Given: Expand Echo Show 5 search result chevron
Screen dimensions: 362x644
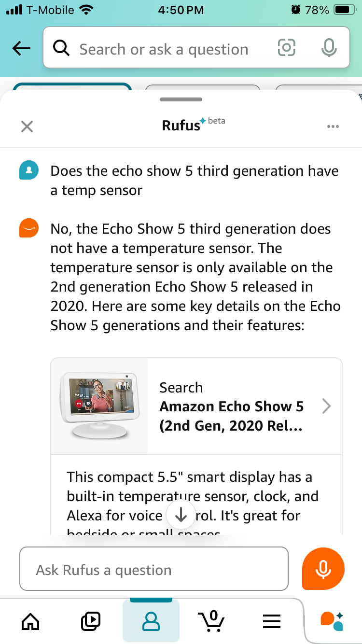Looking at the screenshot, I should 326,406.
